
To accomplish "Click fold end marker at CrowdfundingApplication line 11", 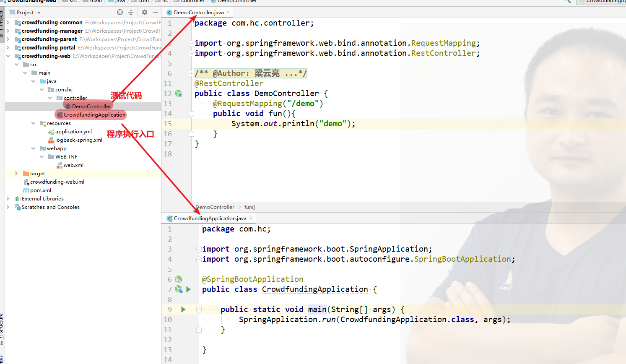I will (199, 330).
